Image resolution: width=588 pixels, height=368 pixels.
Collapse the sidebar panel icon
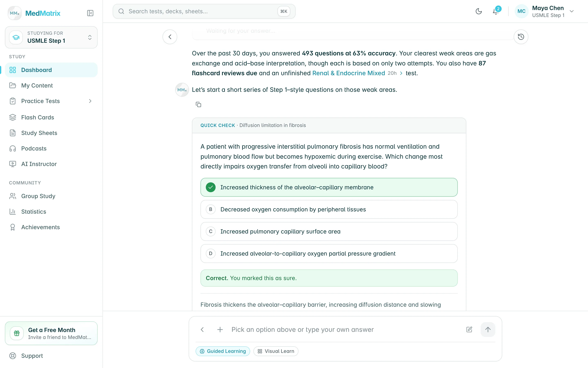tap(90, 13)
